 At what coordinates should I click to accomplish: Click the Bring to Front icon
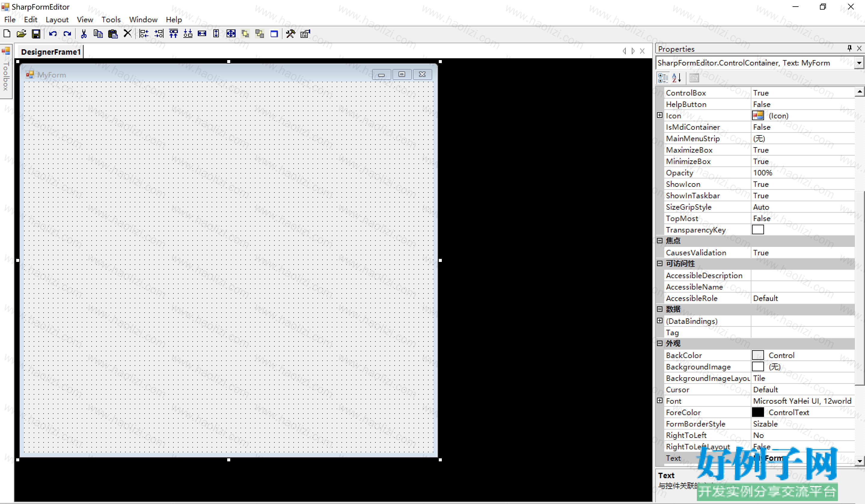pos(246,34)
